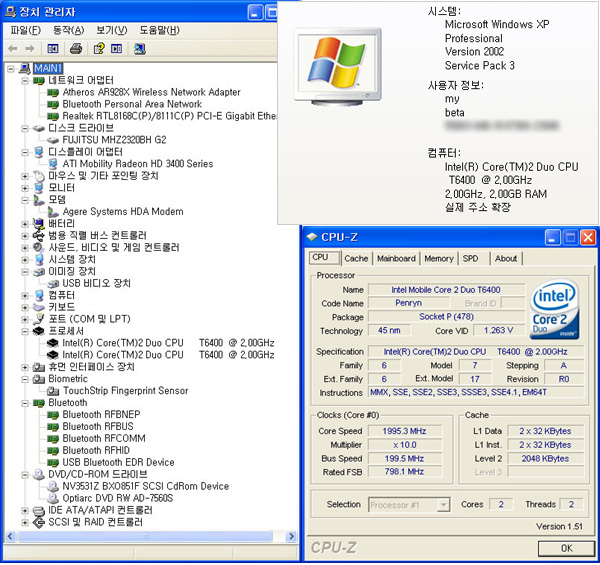Click the CPU-Z title bar diamond icon
Viewport: 600px width, 565px height.
[x=312, y=237]
